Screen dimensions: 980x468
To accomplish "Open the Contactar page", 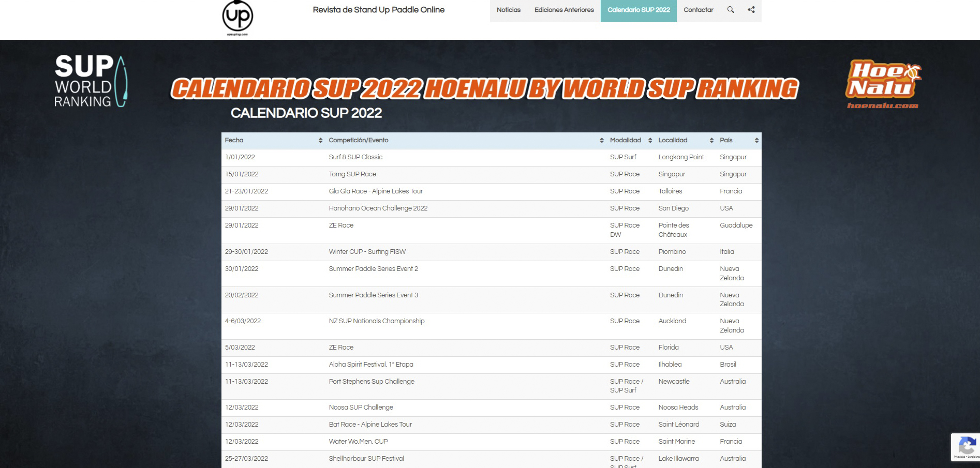I will (x=698, y=10).
